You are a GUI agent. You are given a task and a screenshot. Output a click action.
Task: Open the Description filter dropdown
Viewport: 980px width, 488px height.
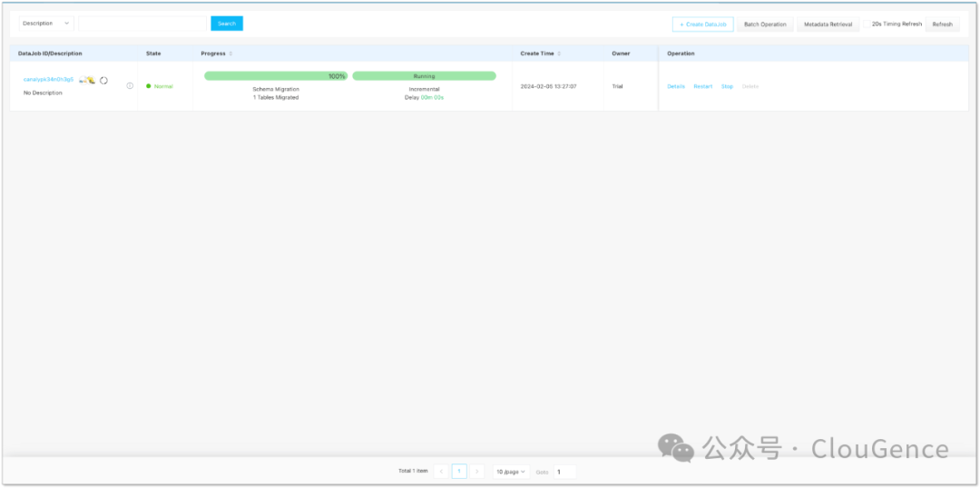click(46, 23)
